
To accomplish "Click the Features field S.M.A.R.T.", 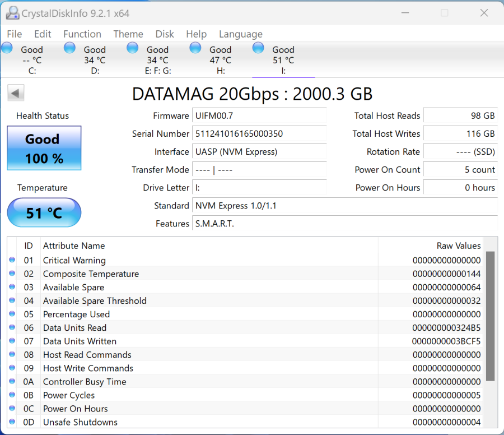I will (345, 224).
